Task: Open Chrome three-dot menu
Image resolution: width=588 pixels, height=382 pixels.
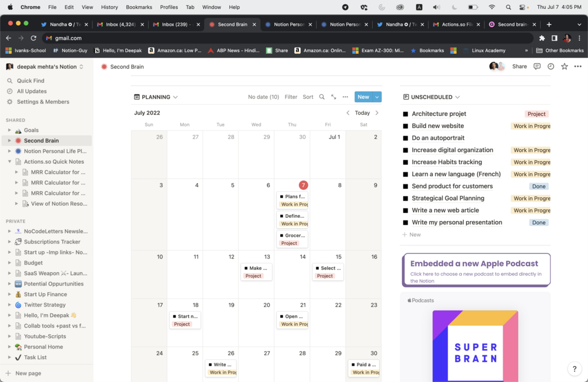Action: [579, 38]
